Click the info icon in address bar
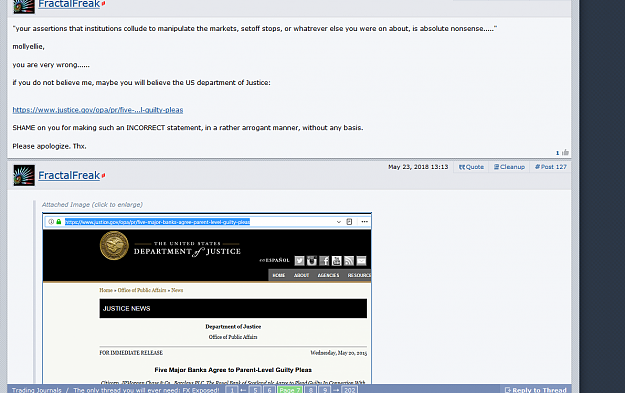 click(x=51, y=222)
